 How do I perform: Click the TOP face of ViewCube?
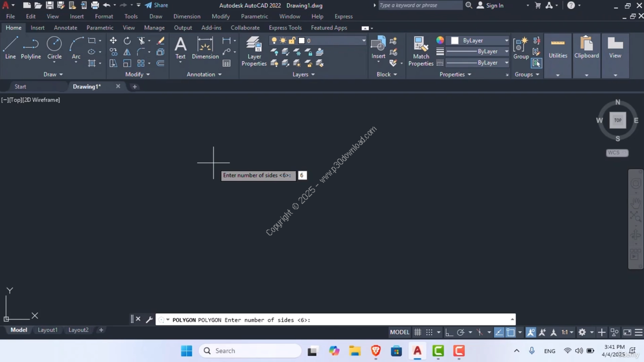[x=617, y=120]
